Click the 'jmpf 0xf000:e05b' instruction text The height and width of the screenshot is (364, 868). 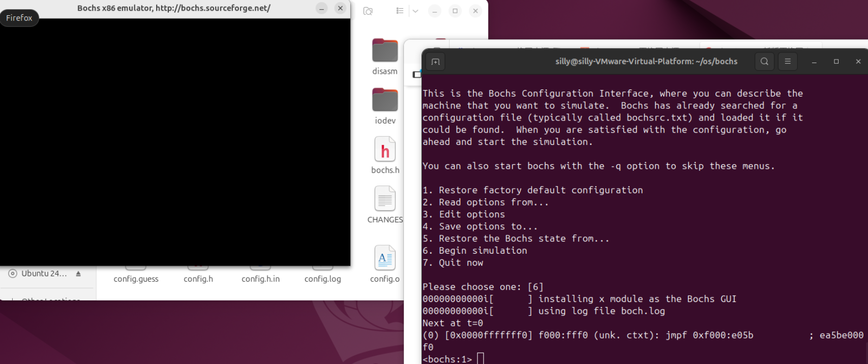tap(709, 336)
